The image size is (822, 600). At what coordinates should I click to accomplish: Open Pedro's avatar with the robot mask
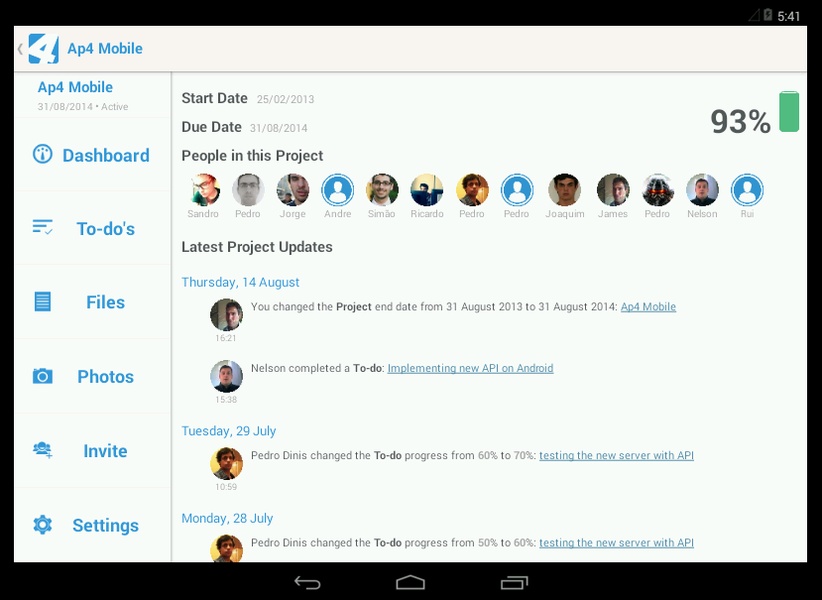(x=657, y=190)
